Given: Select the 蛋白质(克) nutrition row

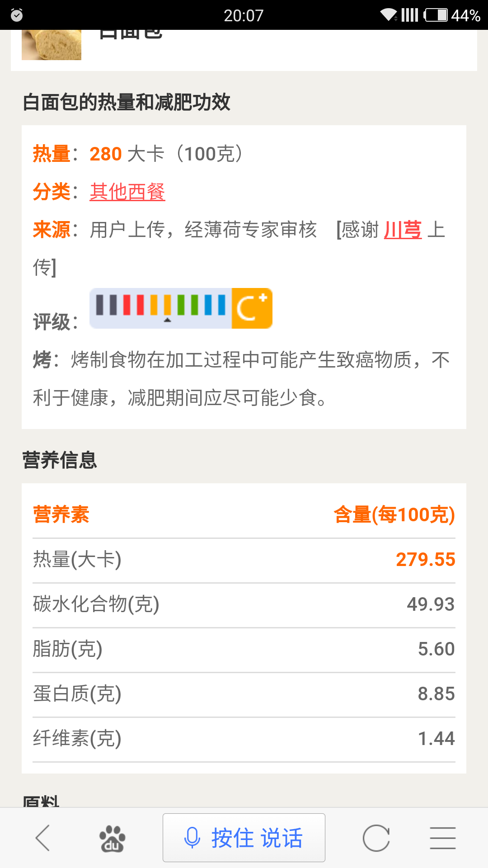Looking at the screenshot, I should pos(244,694).
